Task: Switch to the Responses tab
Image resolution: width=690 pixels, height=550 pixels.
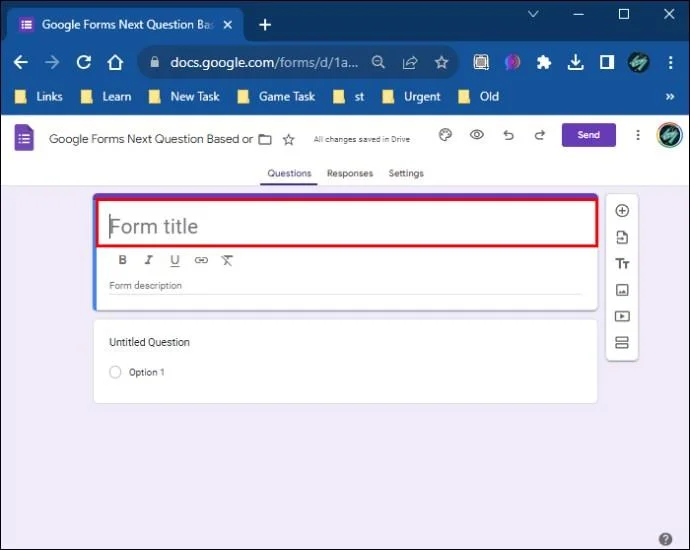Action: point(350,173)
